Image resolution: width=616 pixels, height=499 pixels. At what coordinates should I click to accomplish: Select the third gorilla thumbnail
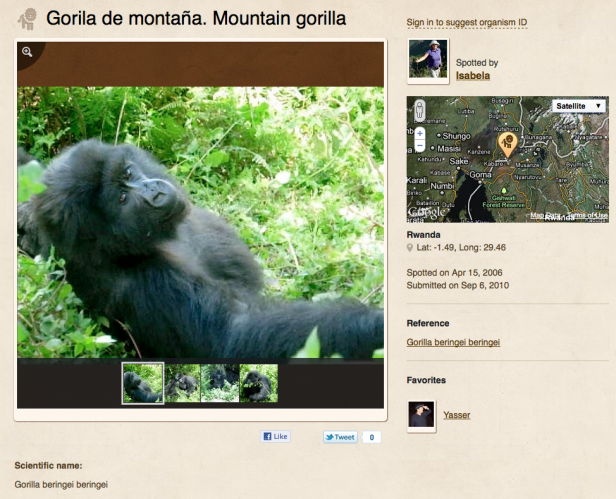(220, 383)
